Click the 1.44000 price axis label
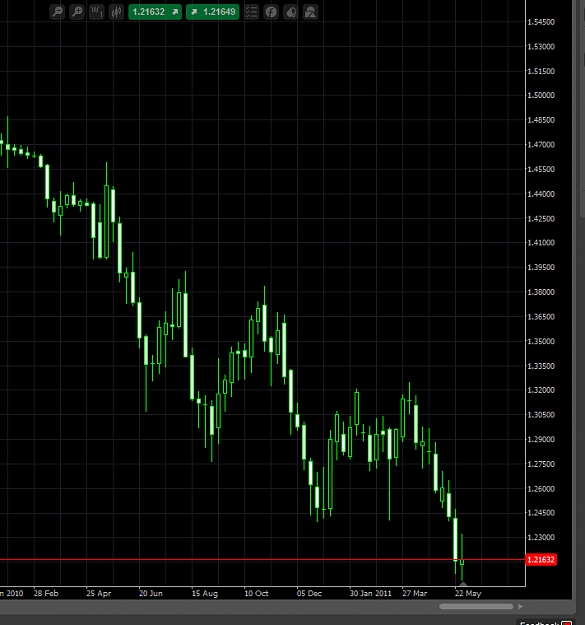The height and width of the screenshot is (625, 585). (x=541, y=194)
